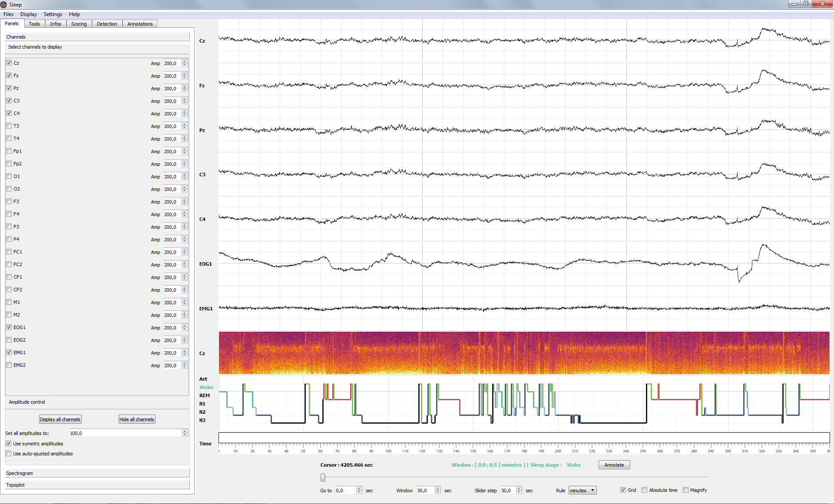The height and width of the screenshot is (504, 834).
Task: Click the time position slider handle
Action: [x=323, y=478]
